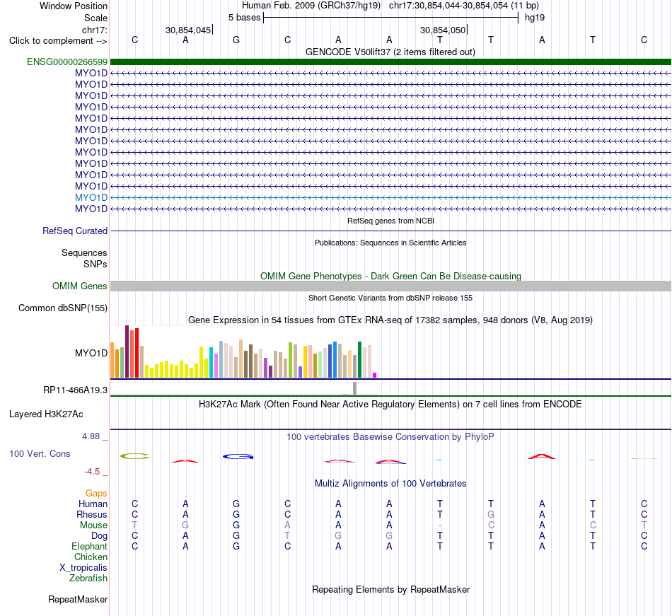This screenshot has width=672, height=616.
Task: Open the RefSeq Curated track label
Action: coord(74,231)
